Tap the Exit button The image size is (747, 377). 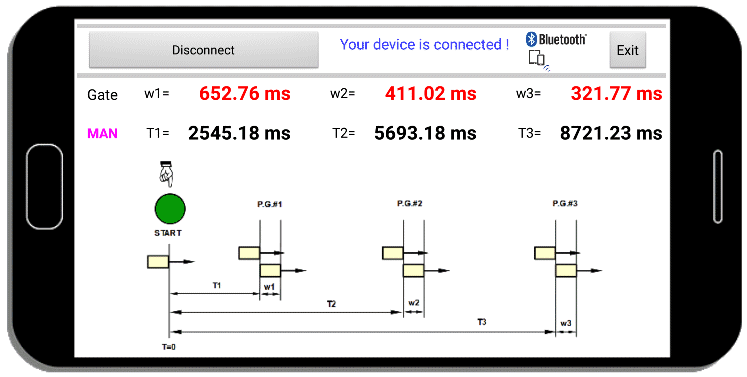click(x=627, y=50)
